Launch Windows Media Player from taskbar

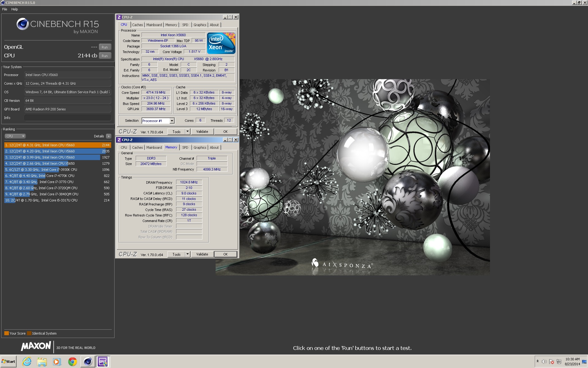tap(57, 362)
